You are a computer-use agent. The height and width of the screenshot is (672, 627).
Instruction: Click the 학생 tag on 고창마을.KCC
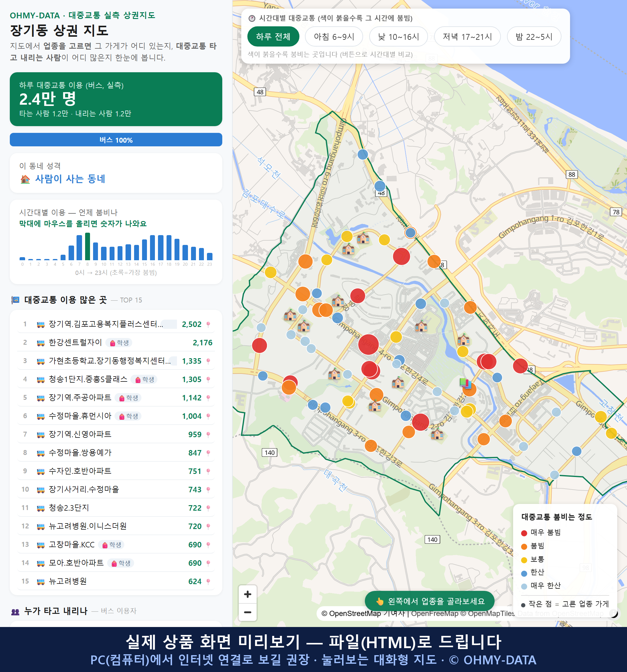111,545
